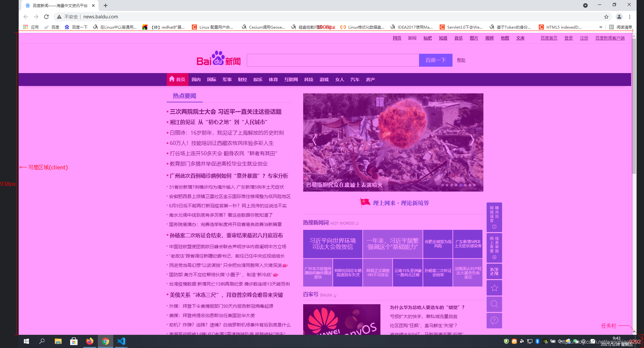This screenshot has width=644, height=348.
Task: Click the feedback speech-bubble sidebar icon
Action: point(494,321)
